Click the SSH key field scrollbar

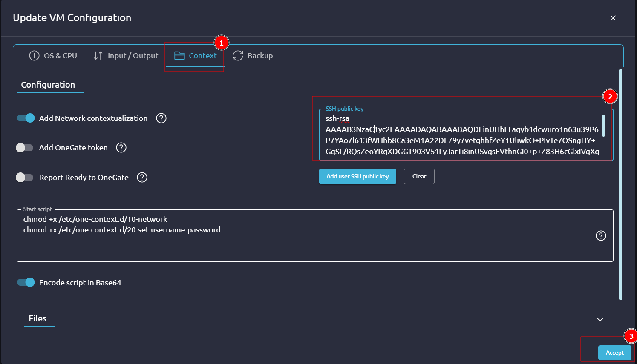pos(603,126)
